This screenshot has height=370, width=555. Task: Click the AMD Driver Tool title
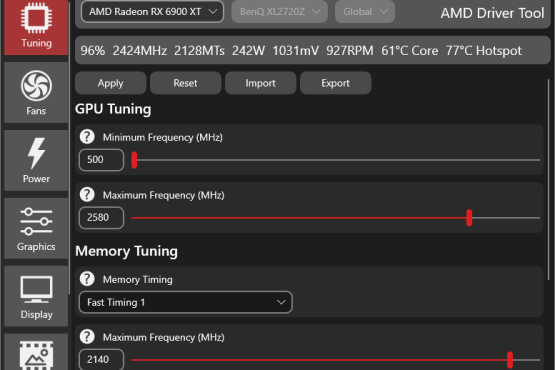(492, 13)
